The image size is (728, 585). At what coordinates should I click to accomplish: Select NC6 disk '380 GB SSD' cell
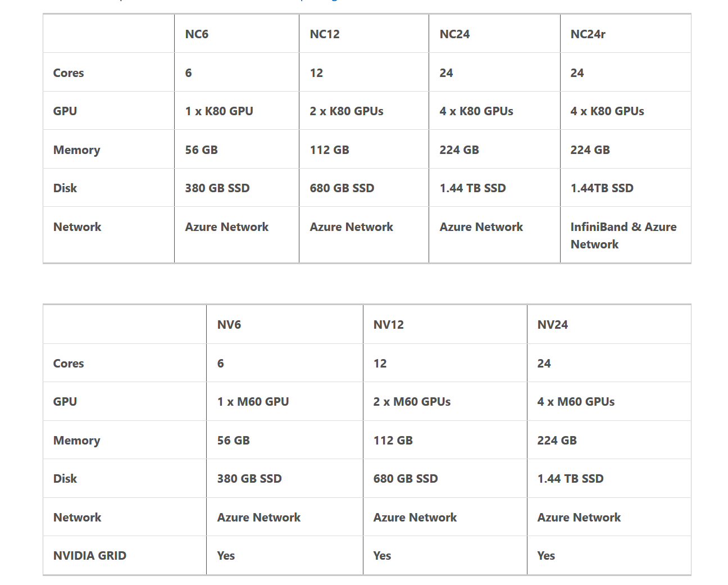[x=236, y=188]
